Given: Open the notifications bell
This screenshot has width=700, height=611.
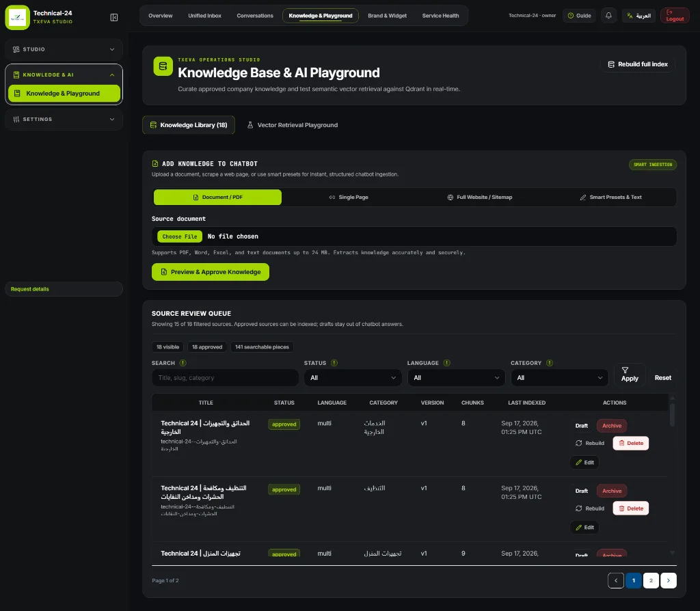Looking at the screenshot, I should pyautogui.click(x=608, y=16).
